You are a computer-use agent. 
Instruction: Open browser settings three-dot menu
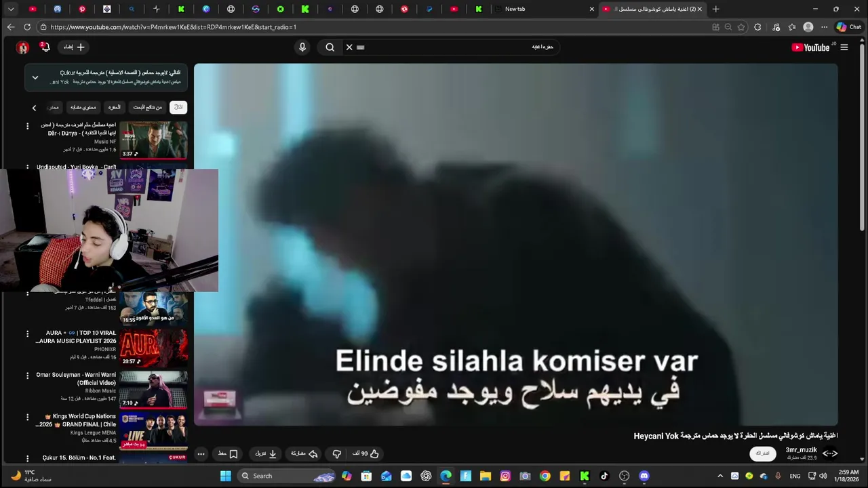coord(824,27)
